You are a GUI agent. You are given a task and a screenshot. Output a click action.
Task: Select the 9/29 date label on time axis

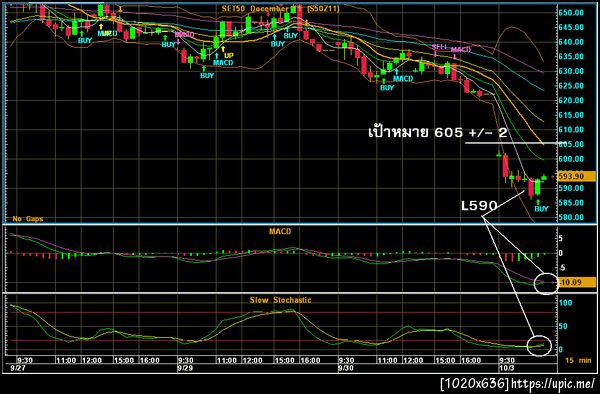(185, 368)
